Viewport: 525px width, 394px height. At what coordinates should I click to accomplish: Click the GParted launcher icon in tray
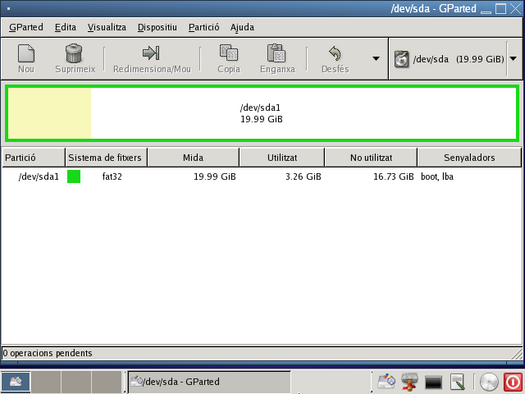pos(386,381)
